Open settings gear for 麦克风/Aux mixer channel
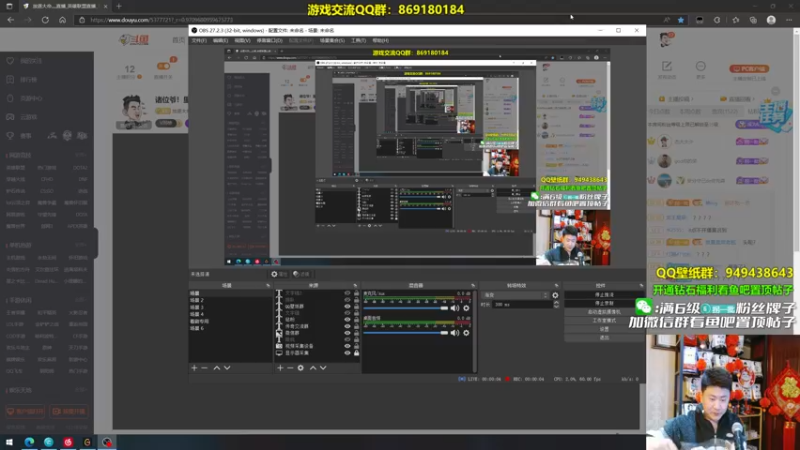The image size is (800, 450). click(466, 308)
